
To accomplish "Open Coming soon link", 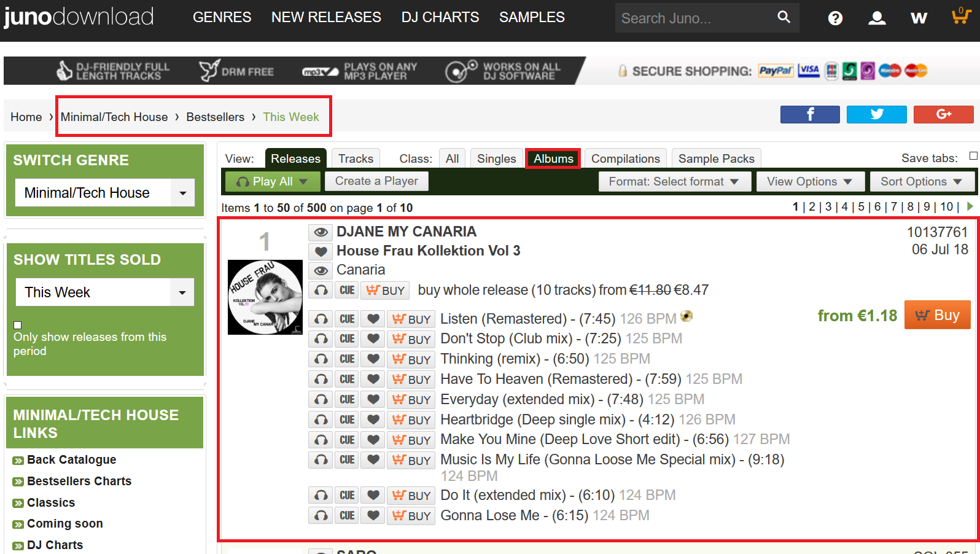I will pyautogui.click(x=64, y=523).
